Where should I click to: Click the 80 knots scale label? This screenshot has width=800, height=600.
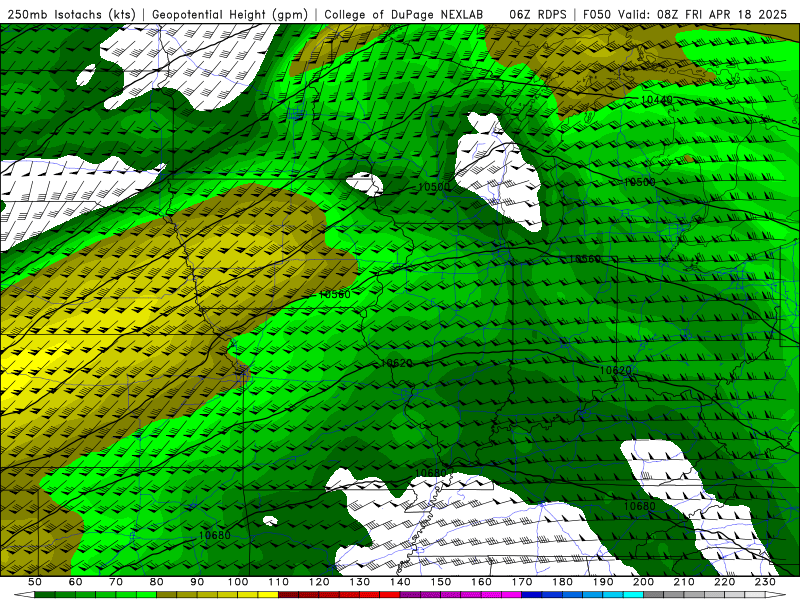click(x=157, y=582)
